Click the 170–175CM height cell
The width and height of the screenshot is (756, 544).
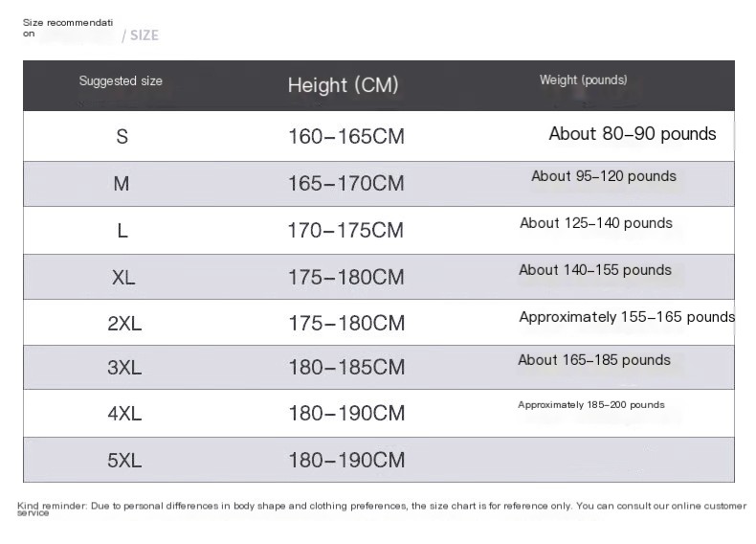click(346, 231)
